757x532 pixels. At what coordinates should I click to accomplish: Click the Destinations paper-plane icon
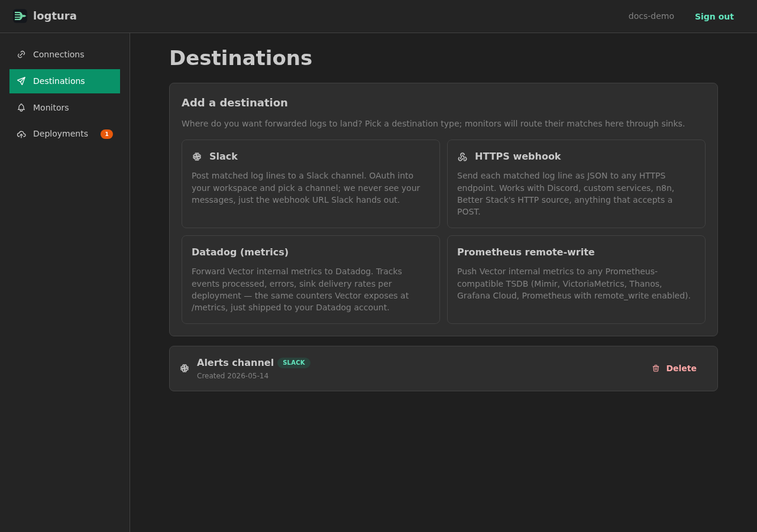(21, 81)
